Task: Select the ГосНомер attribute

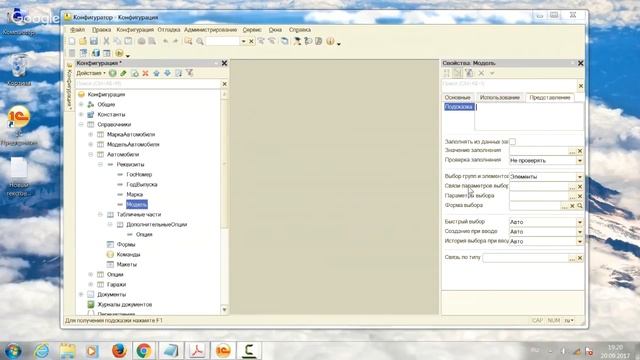Action: coord(139,174)
